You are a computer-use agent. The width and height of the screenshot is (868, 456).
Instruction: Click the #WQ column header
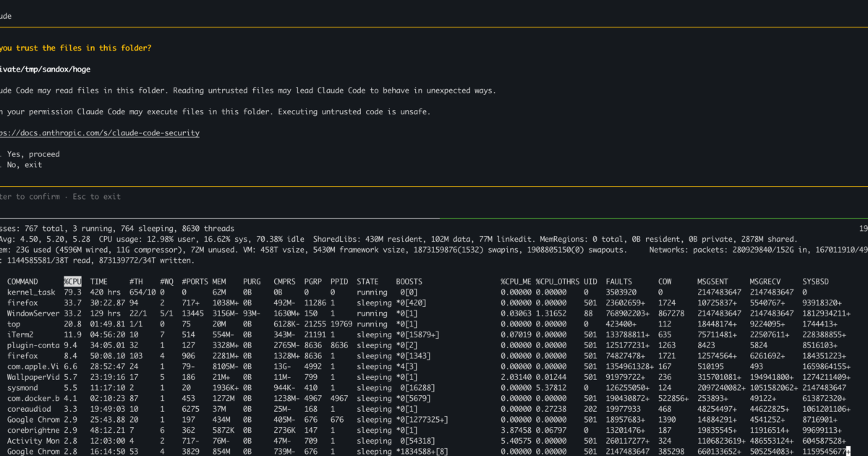coord(166,282)
